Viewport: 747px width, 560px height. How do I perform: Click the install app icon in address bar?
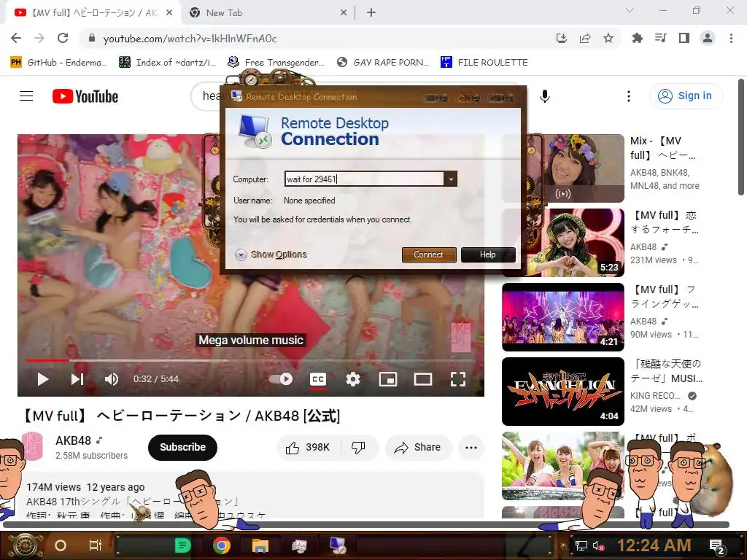click(x=562, y=38)
